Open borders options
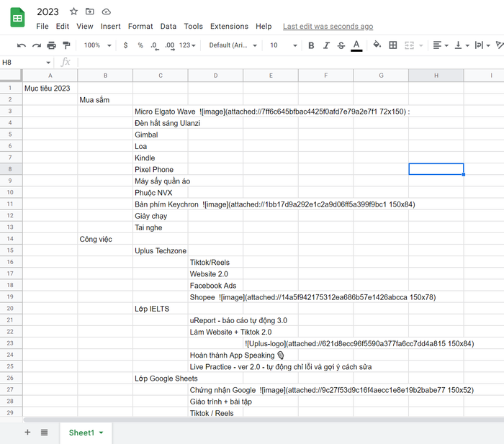The image size is (504, 444). point(393,45)
